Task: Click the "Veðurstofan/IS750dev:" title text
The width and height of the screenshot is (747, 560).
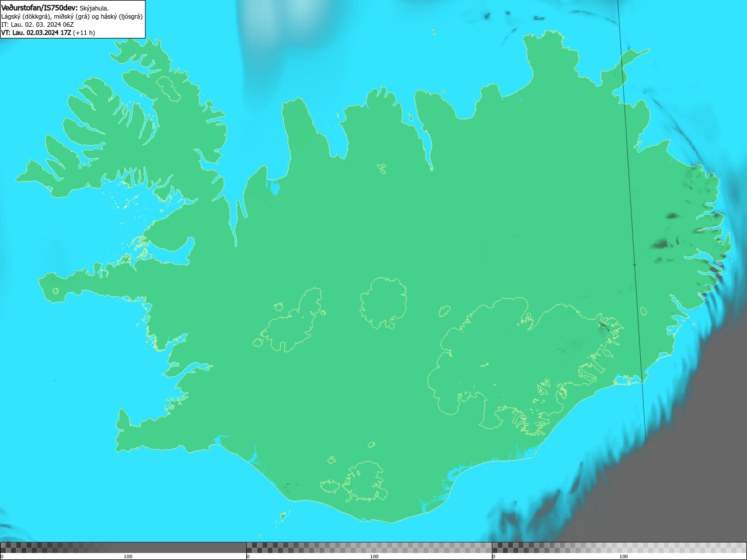Action: [x=40, y=8]
